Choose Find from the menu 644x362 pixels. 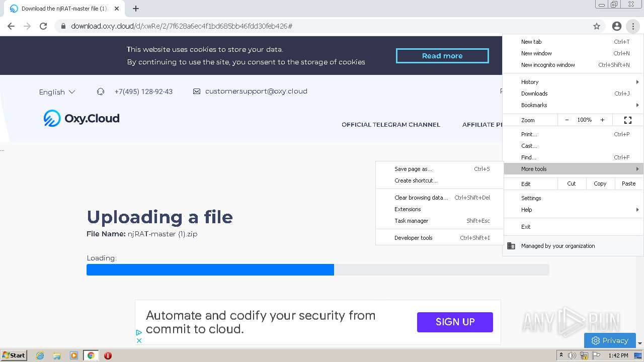[x=574, y=157]
